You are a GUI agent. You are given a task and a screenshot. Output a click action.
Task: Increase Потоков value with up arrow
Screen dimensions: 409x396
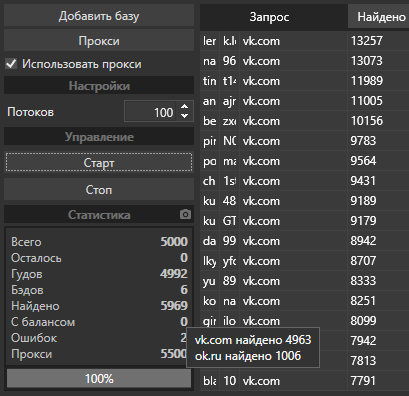click(x=184, y=107)
